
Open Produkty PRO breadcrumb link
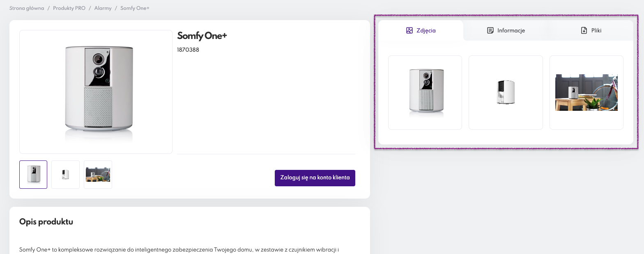(x=69, y=8)
